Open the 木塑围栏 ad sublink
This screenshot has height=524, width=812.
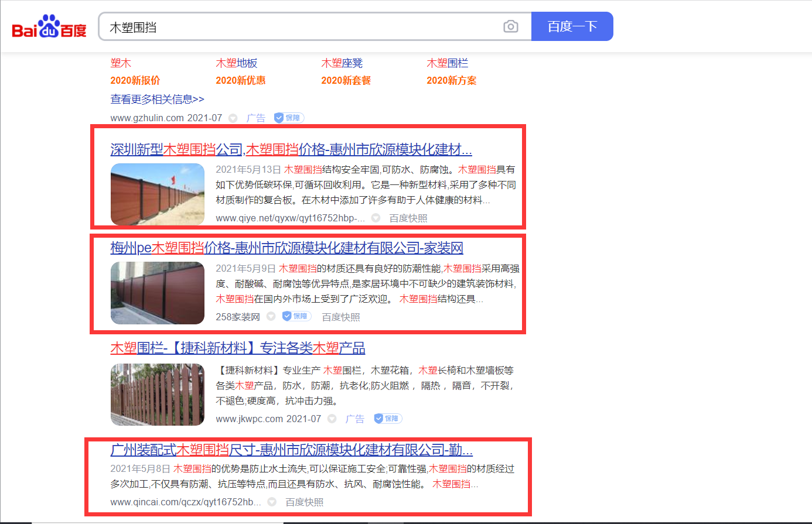click(448, 63)
